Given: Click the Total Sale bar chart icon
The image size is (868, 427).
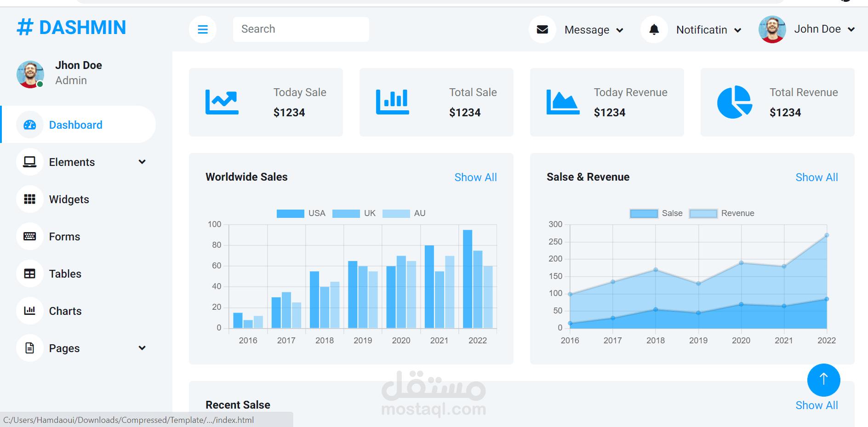Looking at the screenshot, I should 393,102.
